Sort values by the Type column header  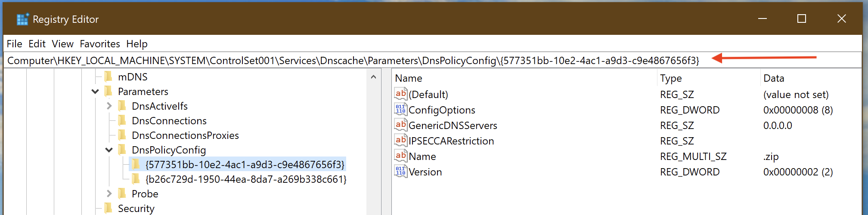pyautogui.click(x=671, y=78)
